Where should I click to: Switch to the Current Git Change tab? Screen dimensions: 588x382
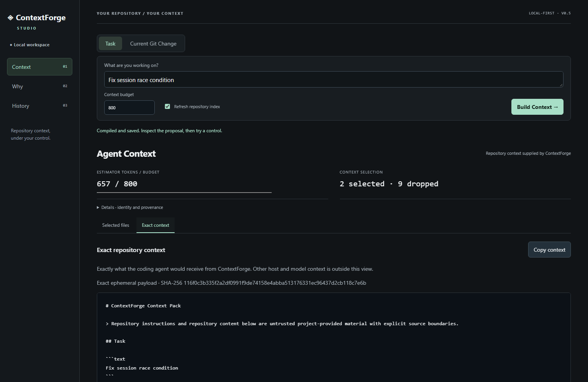(153, 44)
